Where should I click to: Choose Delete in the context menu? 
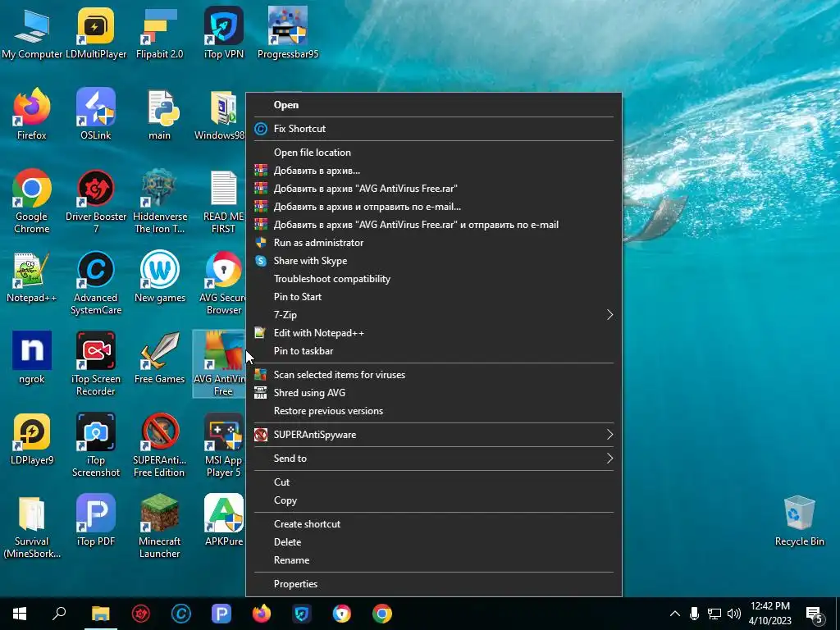pyautogui.click(x=433, y=542)
